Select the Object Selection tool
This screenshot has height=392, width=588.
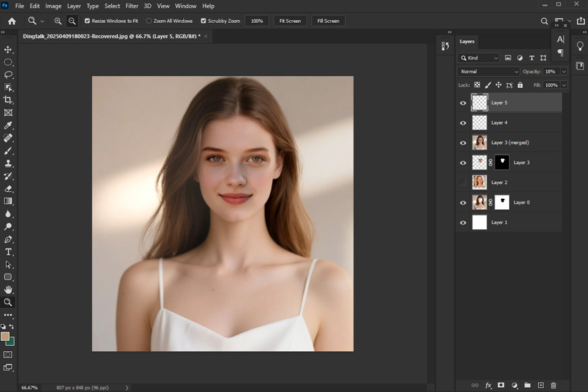8,87
